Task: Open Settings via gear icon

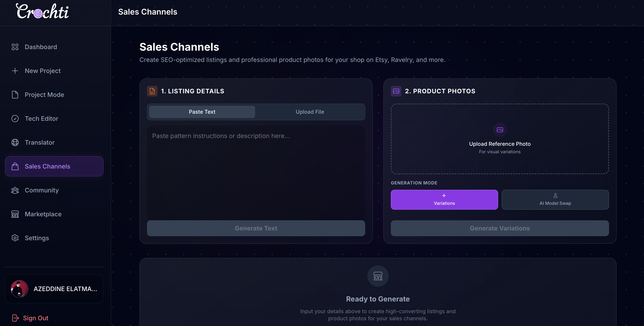Action: pos(15,238)
